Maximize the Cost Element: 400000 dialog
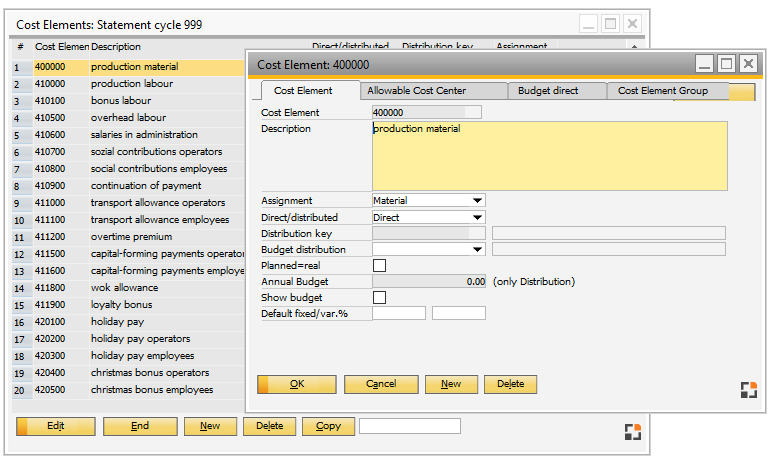Viewport: 773px width, 460px height. click(x=726, y=64)
